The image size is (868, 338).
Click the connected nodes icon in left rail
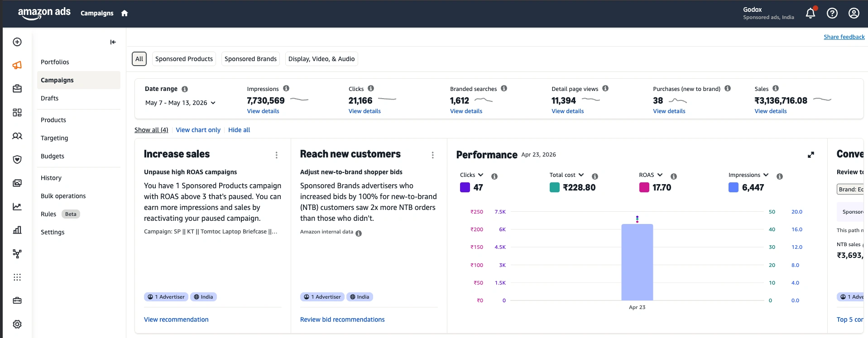pyautogui.click(x=17, y=254)
